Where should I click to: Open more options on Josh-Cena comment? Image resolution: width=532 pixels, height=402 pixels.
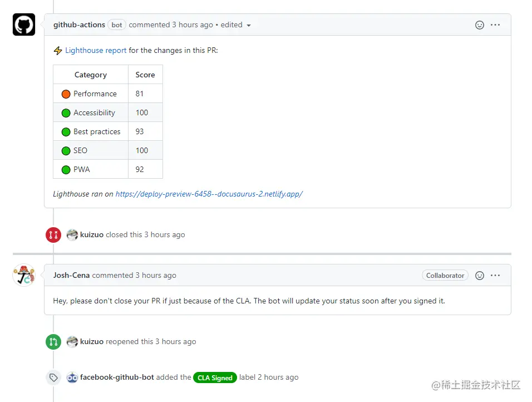tap(495, 276)
